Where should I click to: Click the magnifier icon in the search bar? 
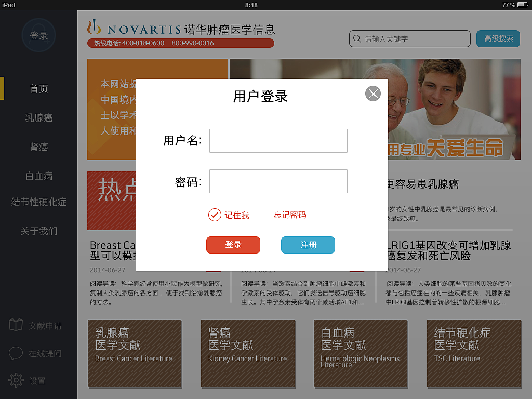pos(356,38)
